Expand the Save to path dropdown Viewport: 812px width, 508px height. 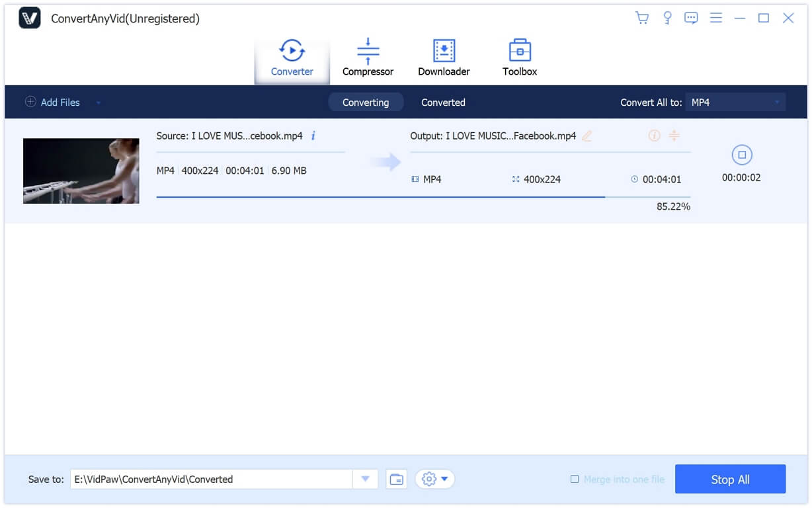365,479
